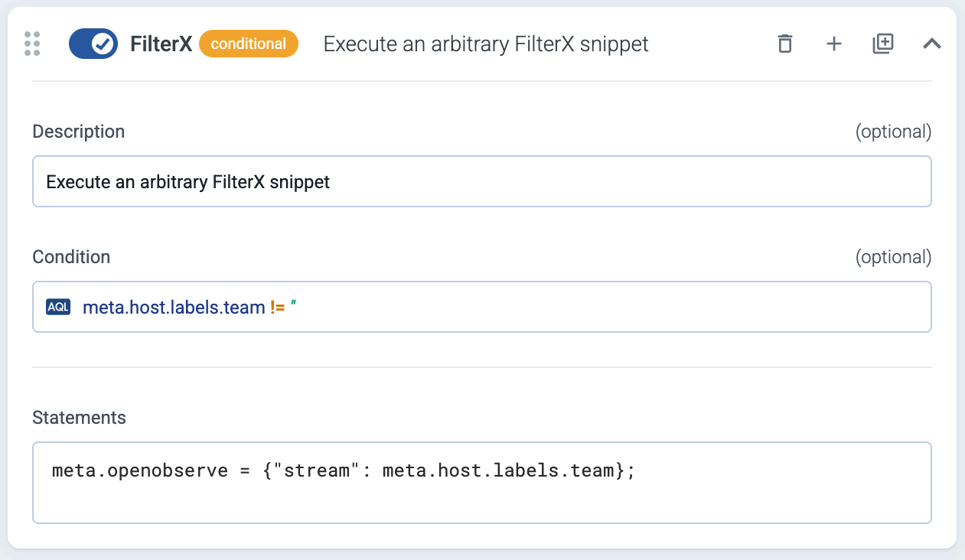Image resolution: width=965 pixels, height=560 pixels.
Task: Click the Description label
Action: 78,132
